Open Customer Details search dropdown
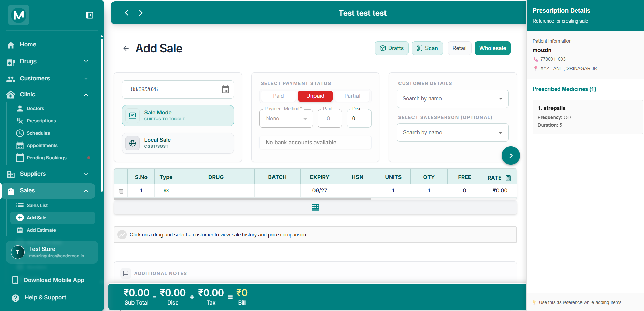 click(452, 99)
